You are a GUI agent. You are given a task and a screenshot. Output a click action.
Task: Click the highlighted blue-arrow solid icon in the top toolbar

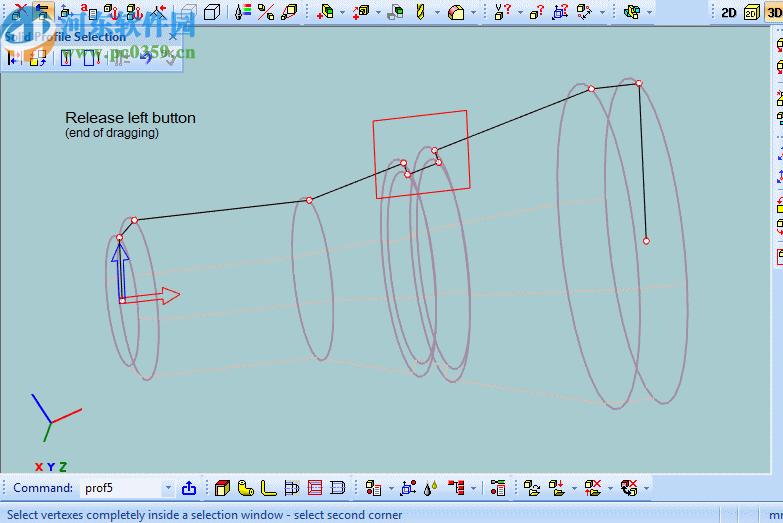[43, 11]
